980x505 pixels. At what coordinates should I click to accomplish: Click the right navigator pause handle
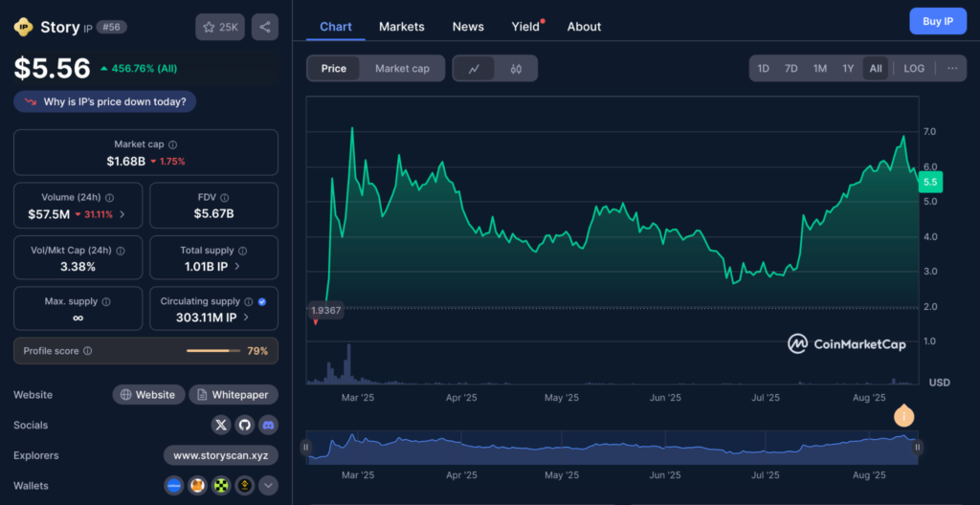(x=918, y=447)
